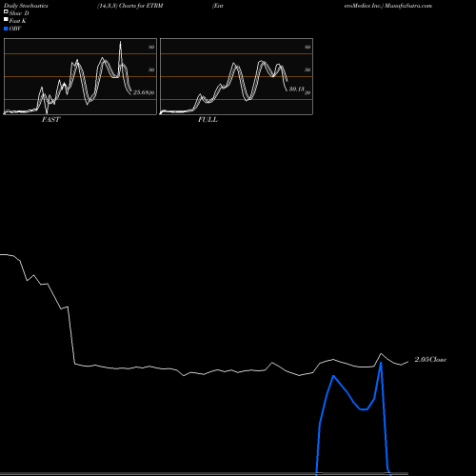Click the 'Slow D' legend label text
476x476 pixels.
[19, 13]
